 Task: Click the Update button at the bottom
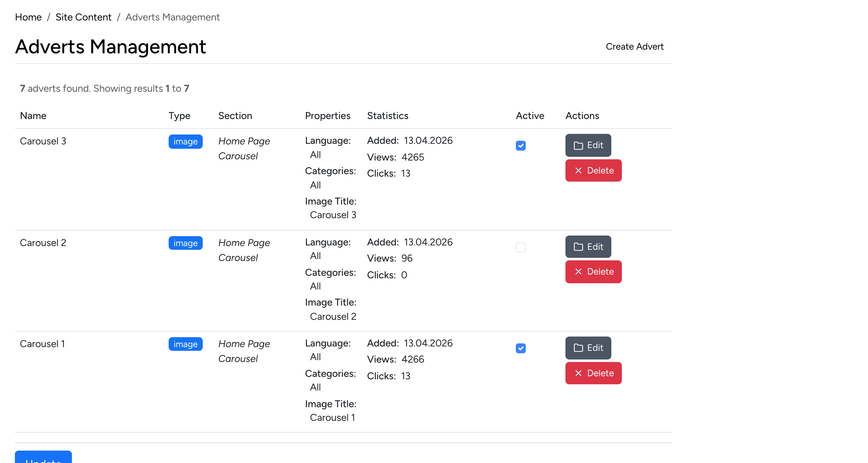tap(43, 457)
